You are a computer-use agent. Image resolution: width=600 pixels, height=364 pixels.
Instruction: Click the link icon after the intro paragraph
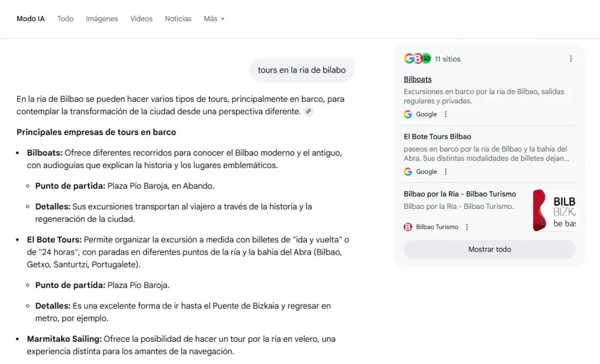[x=308, y=111]
